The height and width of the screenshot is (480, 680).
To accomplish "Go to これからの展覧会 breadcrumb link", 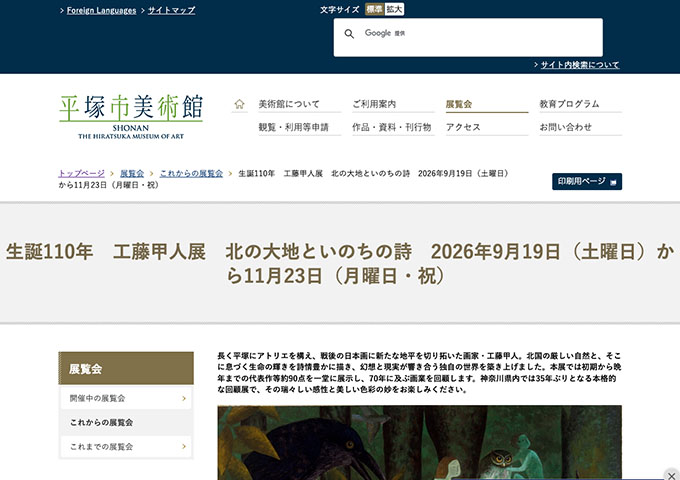I will click(191, 173).
